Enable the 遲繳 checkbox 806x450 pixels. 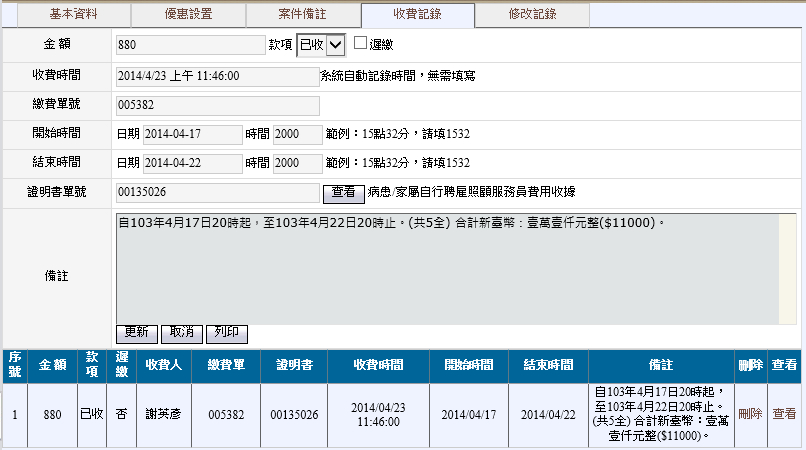(x=361, y=44)
